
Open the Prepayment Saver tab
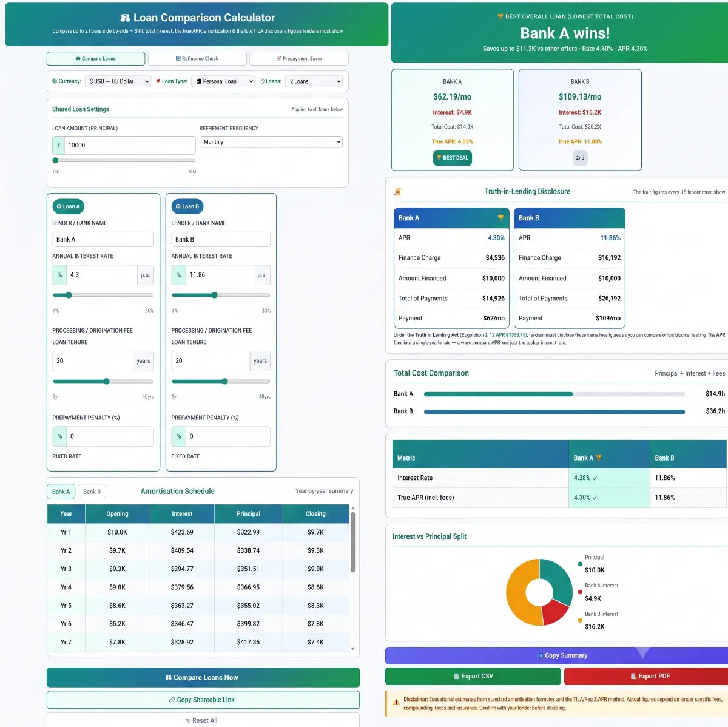click(x=299, y=59)
